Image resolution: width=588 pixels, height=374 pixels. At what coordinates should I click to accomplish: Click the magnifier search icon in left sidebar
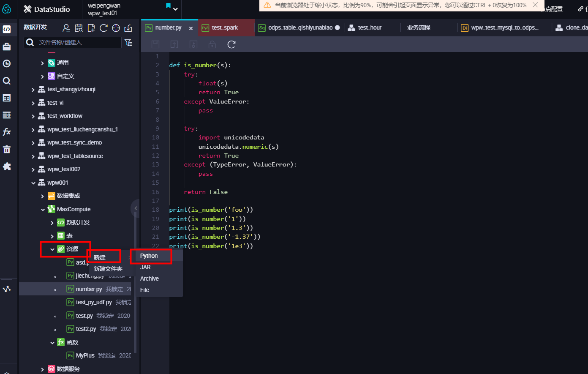[7, 81]
